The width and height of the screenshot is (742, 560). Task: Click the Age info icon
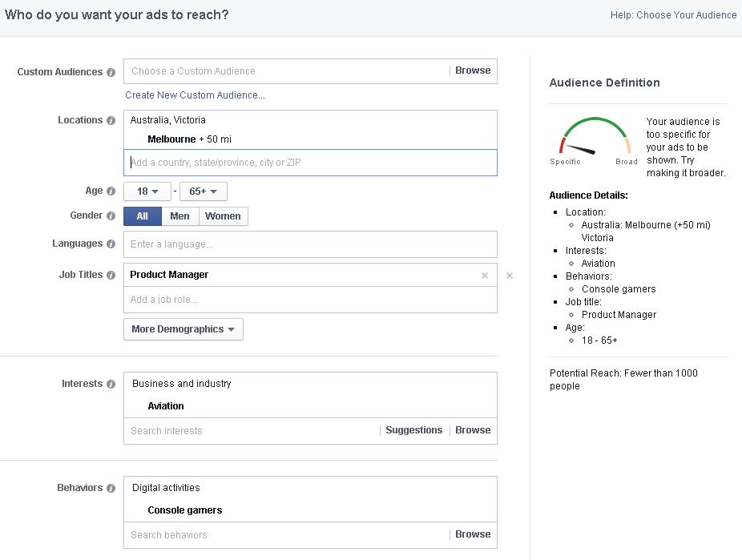pos(111,191)
